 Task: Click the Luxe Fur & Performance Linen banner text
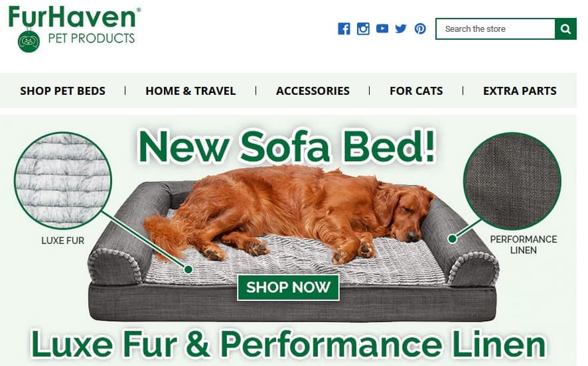click(x=288, y=344)
